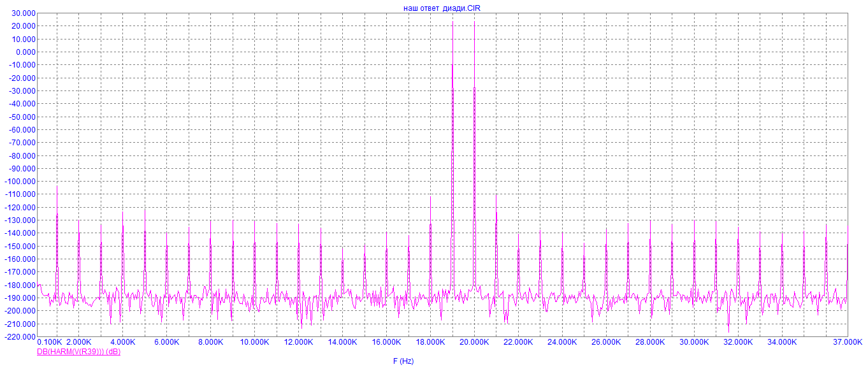Viewport: 868px width, 374px height.
Task: Pick the 22.000K frequency tick label
Action: click(519, 343)
